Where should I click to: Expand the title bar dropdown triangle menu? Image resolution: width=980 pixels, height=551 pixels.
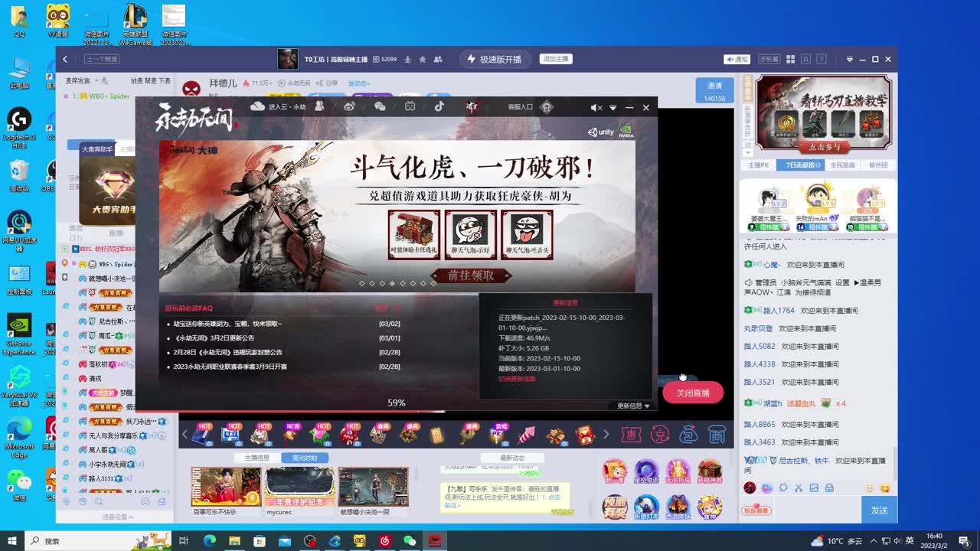[849, 59]
